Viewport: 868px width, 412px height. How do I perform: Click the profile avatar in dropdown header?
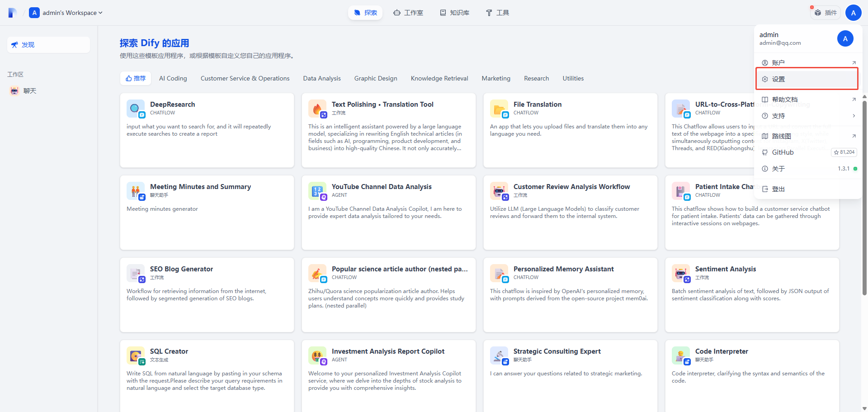(845, 39)
